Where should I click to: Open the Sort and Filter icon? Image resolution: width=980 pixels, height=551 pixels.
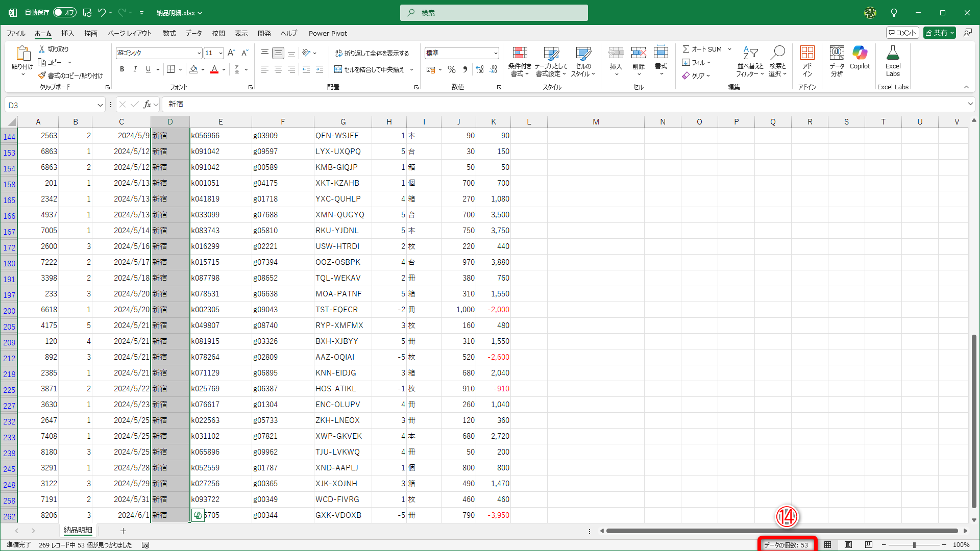click(x=750, y=54)
